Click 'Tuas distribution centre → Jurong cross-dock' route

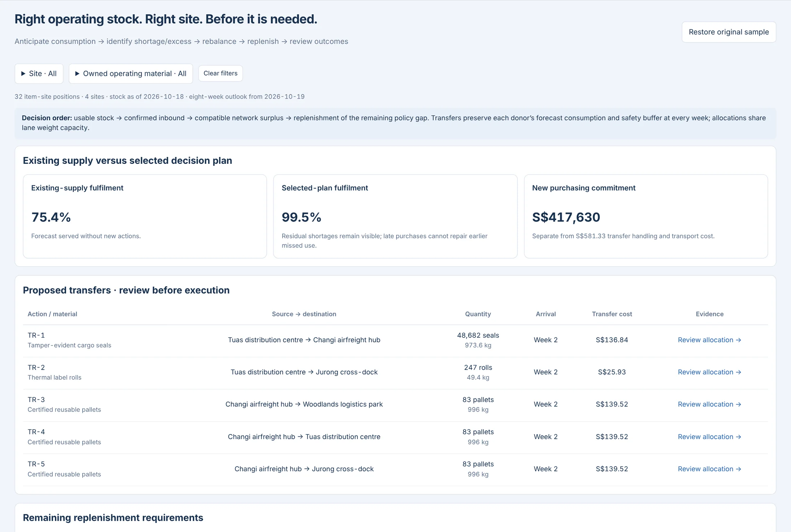click(304, 372)
